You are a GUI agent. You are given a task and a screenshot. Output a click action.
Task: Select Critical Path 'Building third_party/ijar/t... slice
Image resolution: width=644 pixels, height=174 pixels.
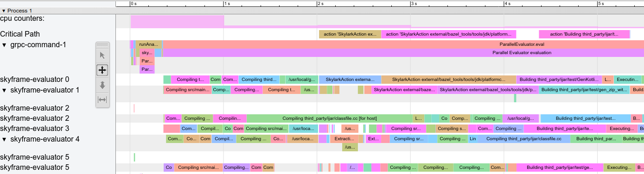coord(584,34)
